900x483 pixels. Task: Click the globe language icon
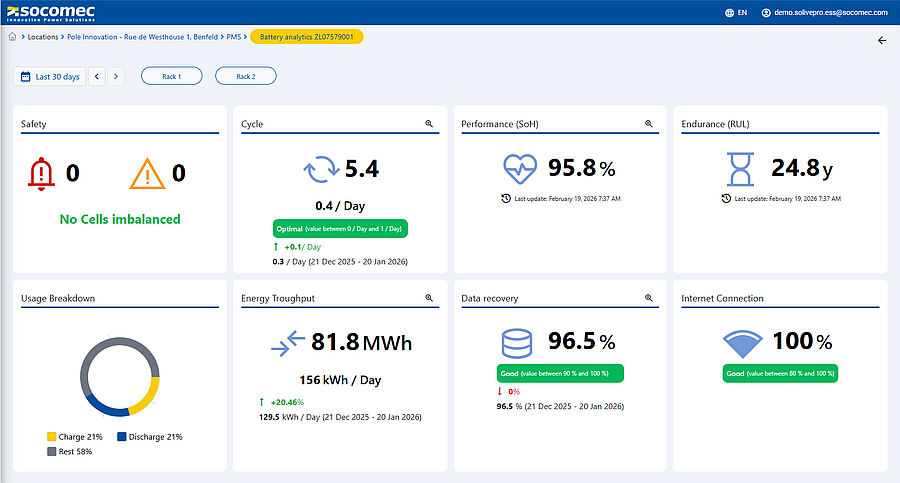[729, 13]
